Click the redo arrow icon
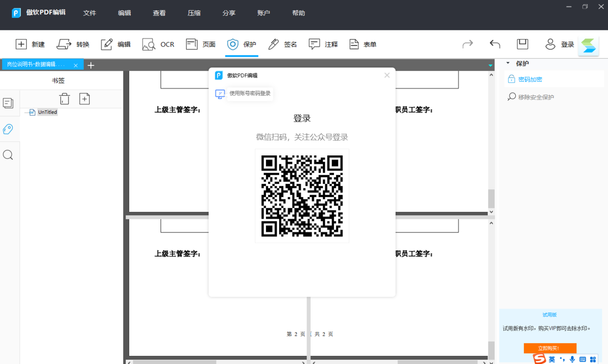 pyautogui.click(x=468, y=45)
